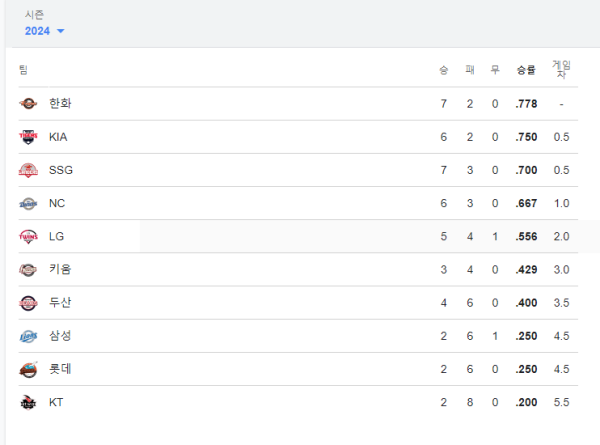Click the KT Wiz team logo
Screen dimensions: 600x445
tap(28, 403)
